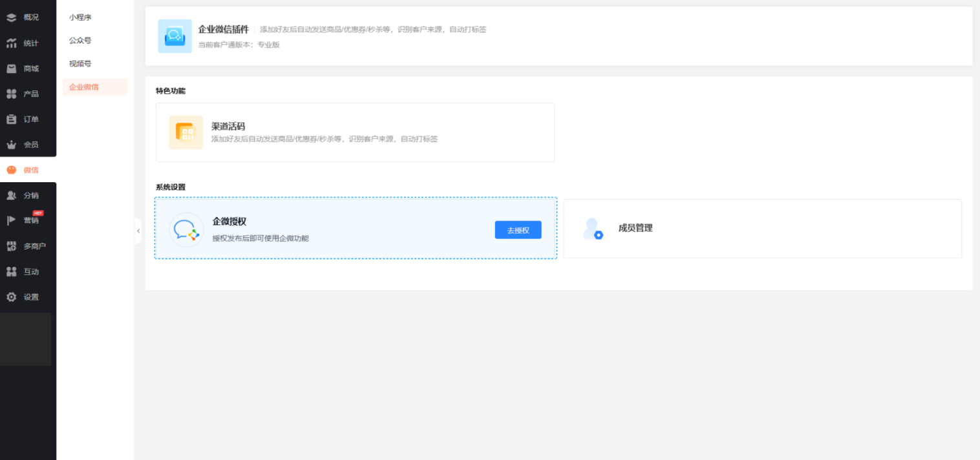Switch to the 小程序 submenu item
This screenshot has height=460, width=980.
coord(80,17)
